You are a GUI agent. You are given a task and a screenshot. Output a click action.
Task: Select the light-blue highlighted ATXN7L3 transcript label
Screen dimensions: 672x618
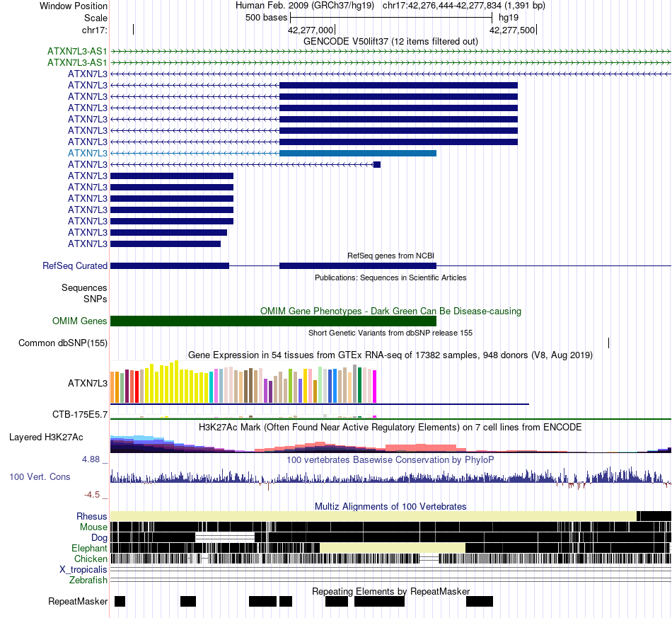(88, 153)
